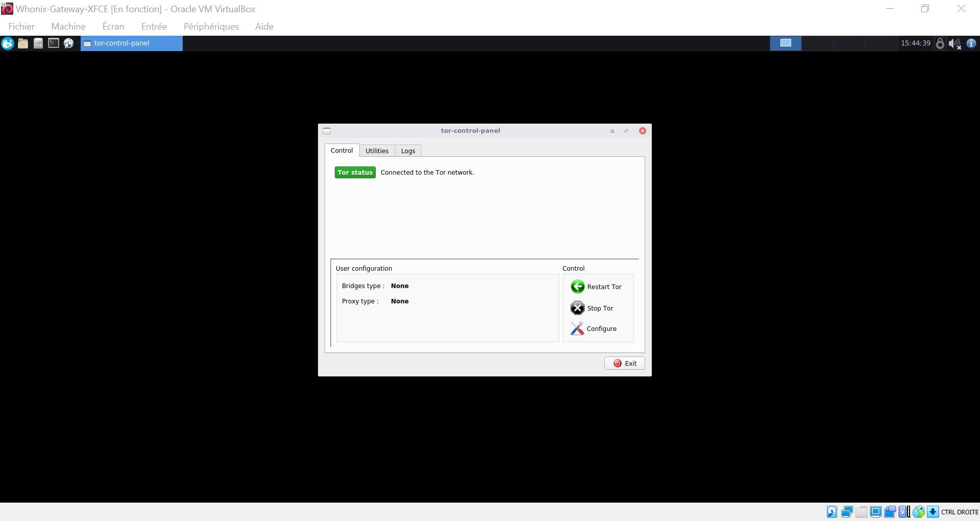Click the Bridges type None value
The height and width of the screenshot is (521, 980).
click(x=400, y=286)
